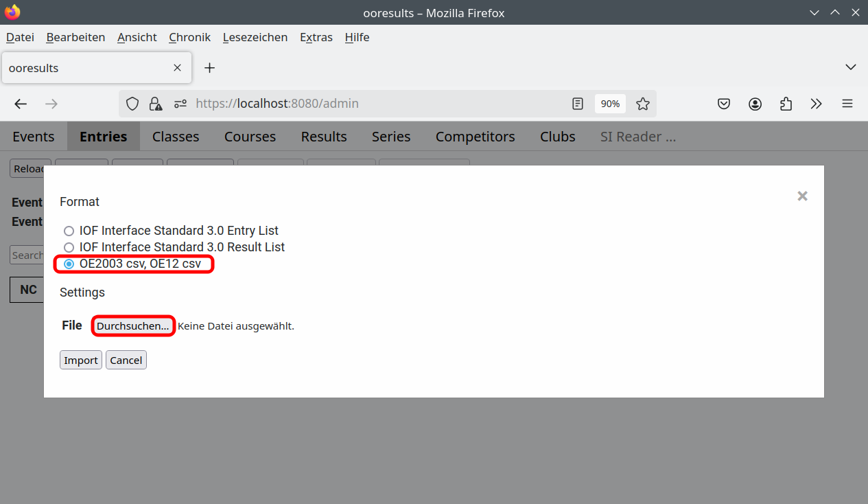This screenshot has width=868, height=504.
Task: Open the Firefox hamburger menu
Action: click(x=847, y=104)
